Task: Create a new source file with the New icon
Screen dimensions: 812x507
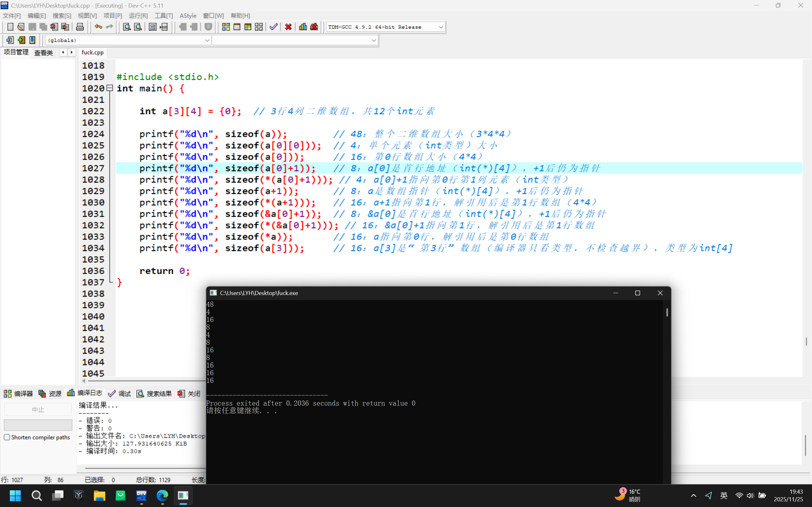Action: (x=10, y=27)
